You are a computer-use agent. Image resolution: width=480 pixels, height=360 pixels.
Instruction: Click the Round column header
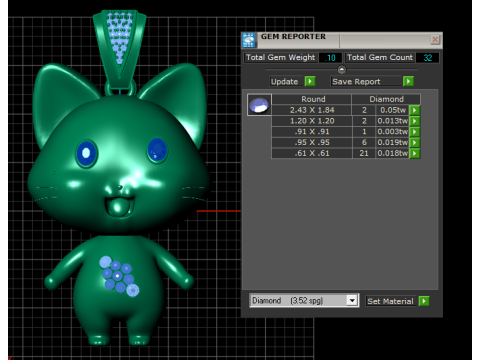(312, 99)
